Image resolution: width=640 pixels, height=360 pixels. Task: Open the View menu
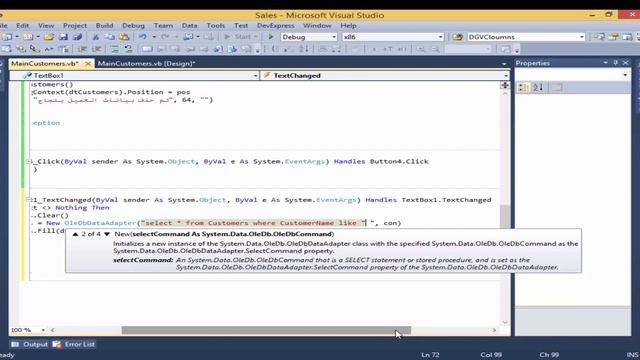click(46, 25)
